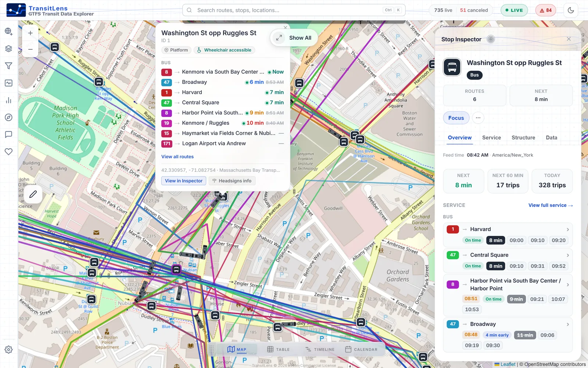Select route 19 Kenmore / Ruggles row
The image size is (588, 368).
(x=223, y=123)
